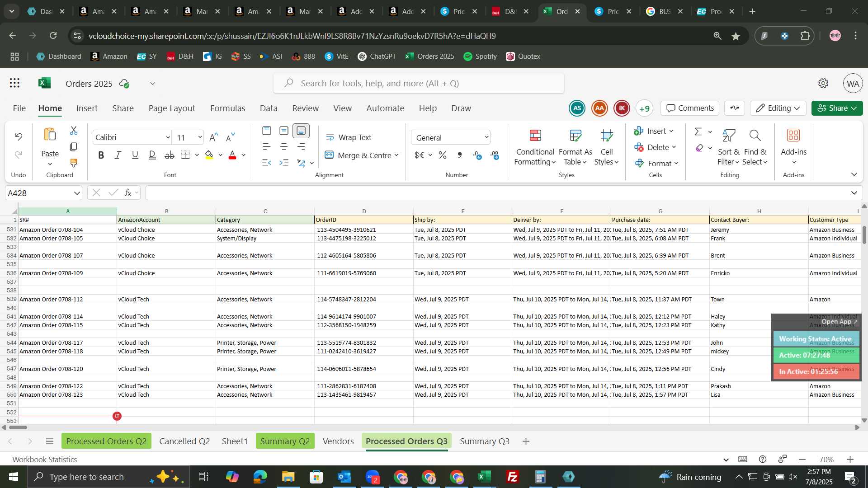The image size is (868, 488).
Task: Toggle Bold formatting
Action: (x=101, y=155)
